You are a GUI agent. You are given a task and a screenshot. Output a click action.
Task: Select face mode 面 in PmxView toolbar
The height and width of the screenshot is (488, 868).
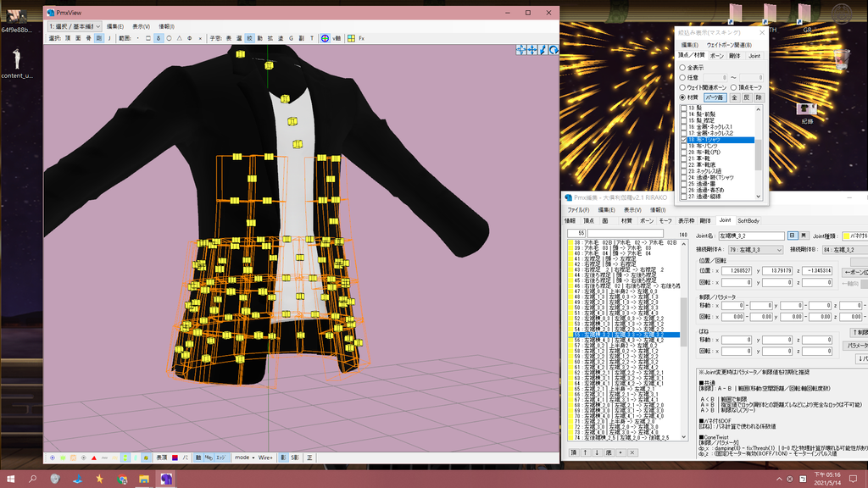pos(78,38)
